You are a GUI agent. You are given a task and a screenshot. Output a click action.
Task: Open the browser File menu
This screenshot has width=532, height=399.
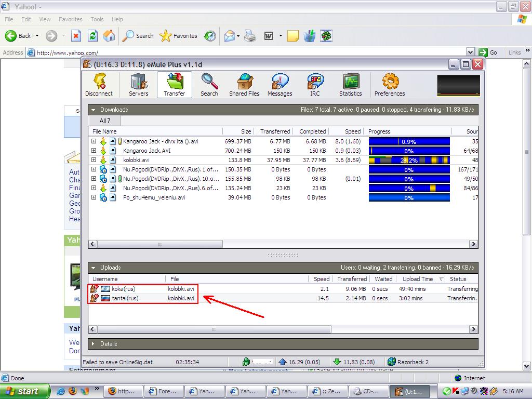coord(9,19)
